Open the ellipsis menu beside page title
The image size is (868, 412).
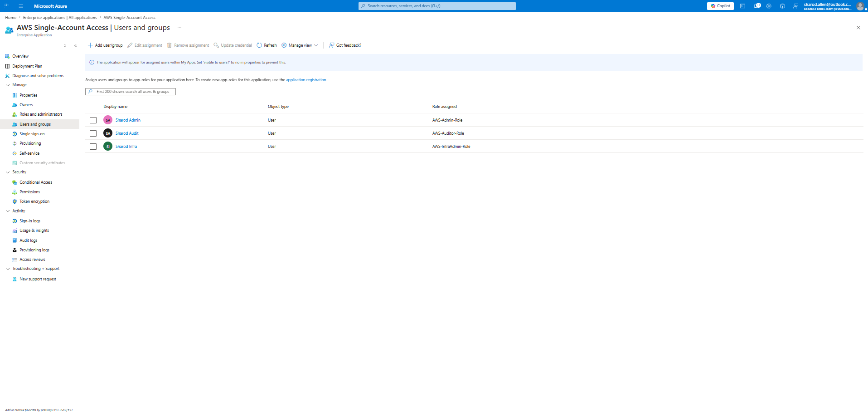pyautogui.click(x=179, y=28)
